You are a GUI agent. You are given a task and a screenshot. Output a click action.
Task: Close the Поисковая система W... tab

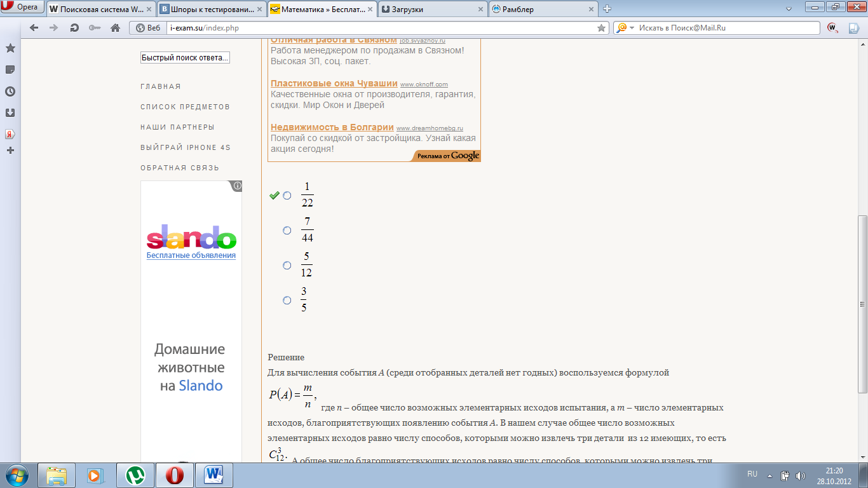click(147, 10)
